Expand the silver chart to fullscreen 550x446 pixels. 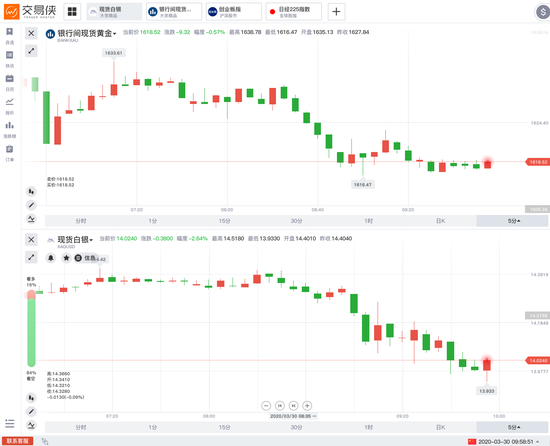(x=31, y=257)
